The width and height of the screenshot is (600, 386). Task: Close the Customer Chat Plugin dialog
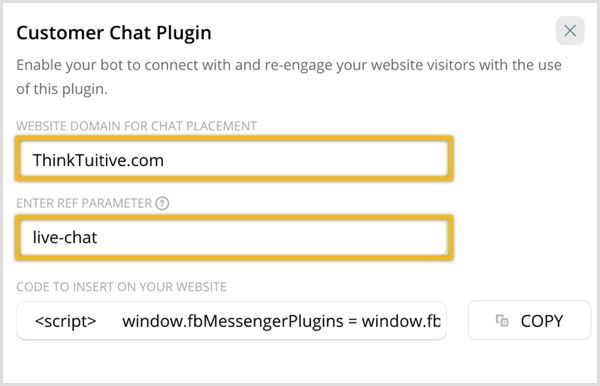(570, 31)
